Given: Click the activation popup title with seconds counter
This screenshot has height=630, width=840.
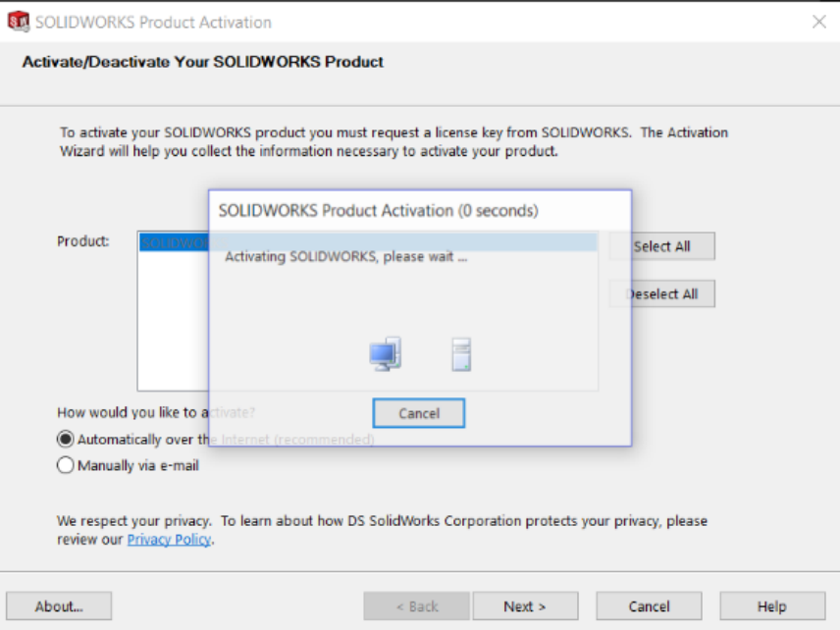Looking at the screenshot, I should [378, 211].
